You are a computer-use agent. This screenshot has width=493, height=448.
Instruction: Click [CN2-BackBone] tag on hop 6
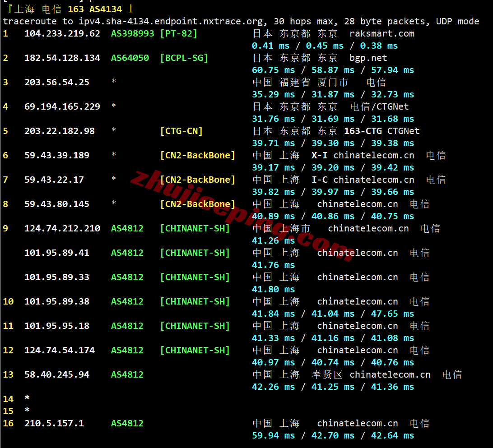[197, 156]
